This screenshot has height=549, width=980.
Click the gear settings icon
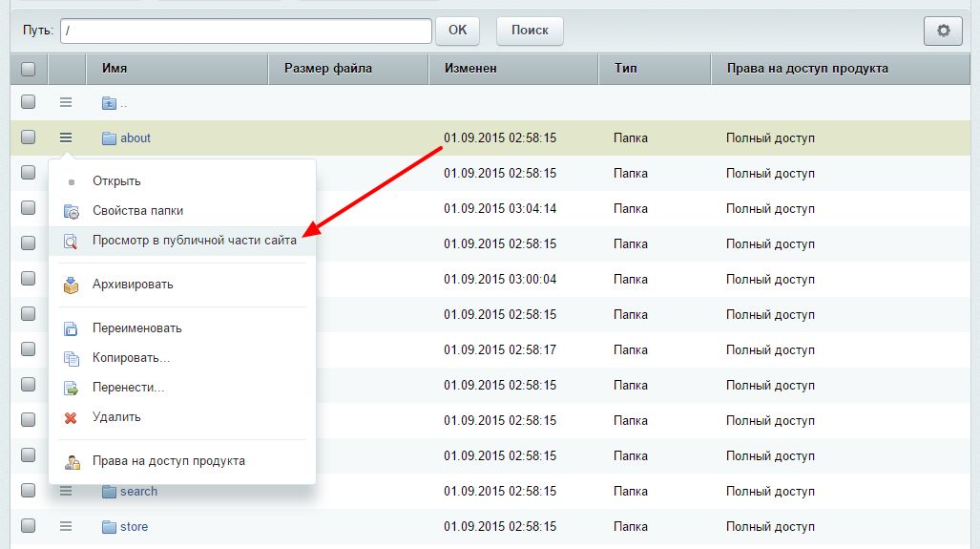[x=943, y=31]
